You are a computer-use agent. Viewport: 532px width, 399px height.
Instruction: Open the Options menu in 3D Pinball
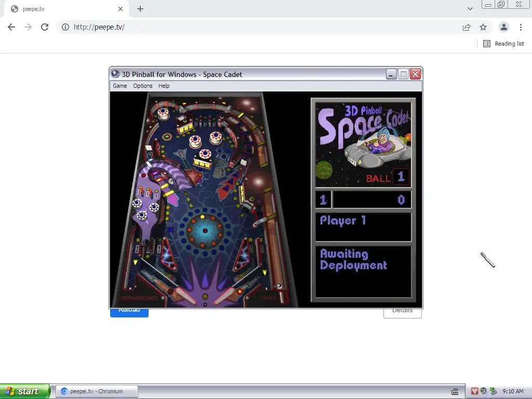tap(142, 86)
